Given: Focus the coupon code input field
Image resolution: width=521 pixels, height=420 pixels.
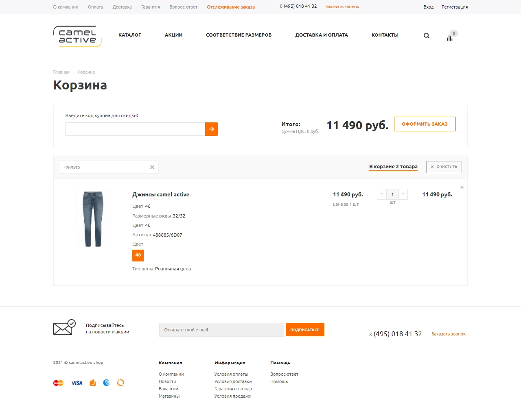Looking at the screenshot, I should tap(135, 129).
